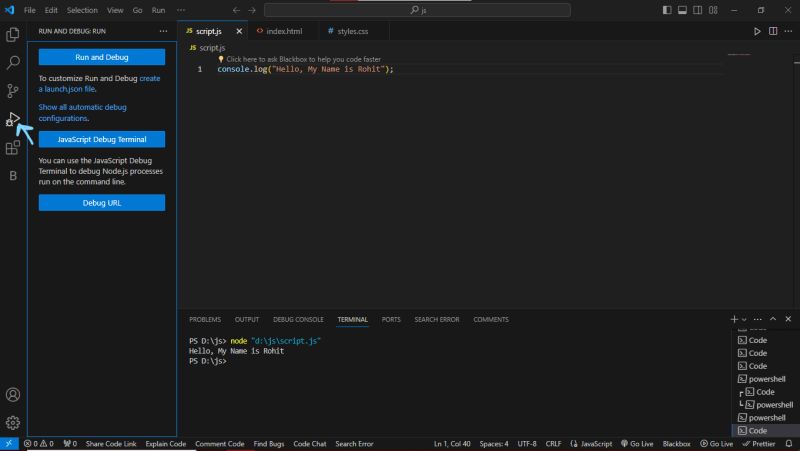The image size is (800, 451).
Task: Open the Search view in activity bar
Action: (13, 62)
